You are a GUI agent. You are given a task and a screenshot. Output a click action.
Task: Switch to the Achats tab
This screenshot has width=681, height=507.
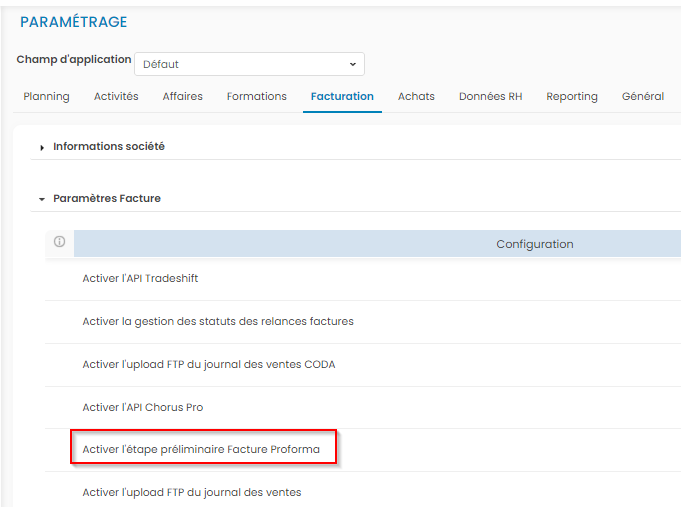pos(416,97)
